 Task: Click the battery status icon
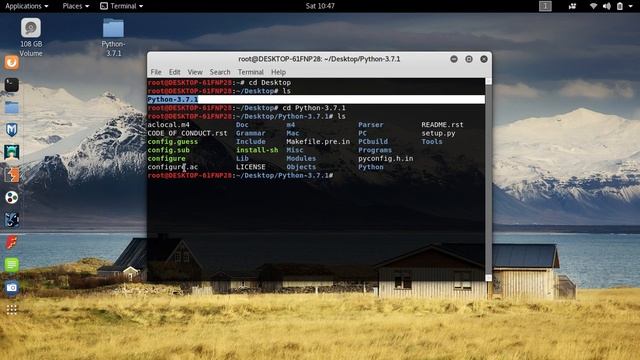point(620,6)
